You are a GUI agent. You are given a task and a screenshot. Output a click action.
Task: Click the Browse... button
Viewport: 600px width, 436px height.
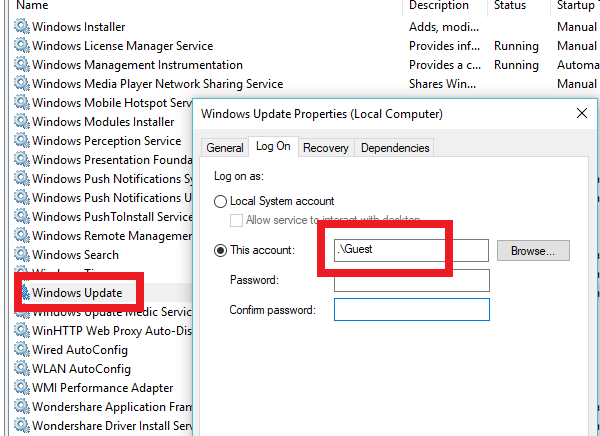(533, 251)
